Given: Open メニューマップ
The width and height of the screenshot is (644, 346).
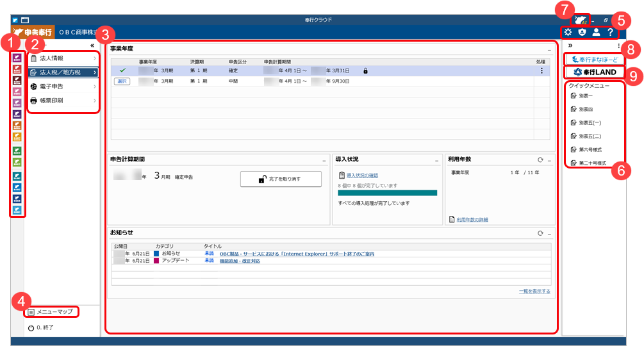Looking at the screenshot, I should click(x=51, y=312).
